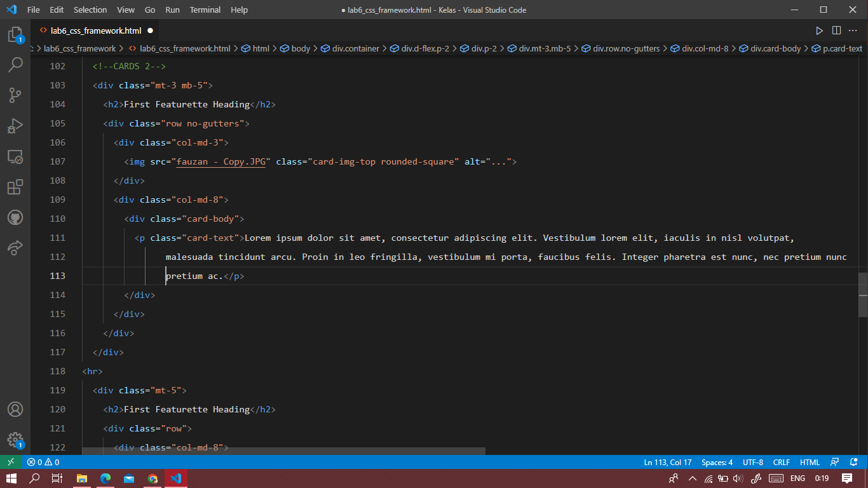Screen dimensions: 868x488
Task: Open the Accounts icon in activity bar
Action: 16,409
